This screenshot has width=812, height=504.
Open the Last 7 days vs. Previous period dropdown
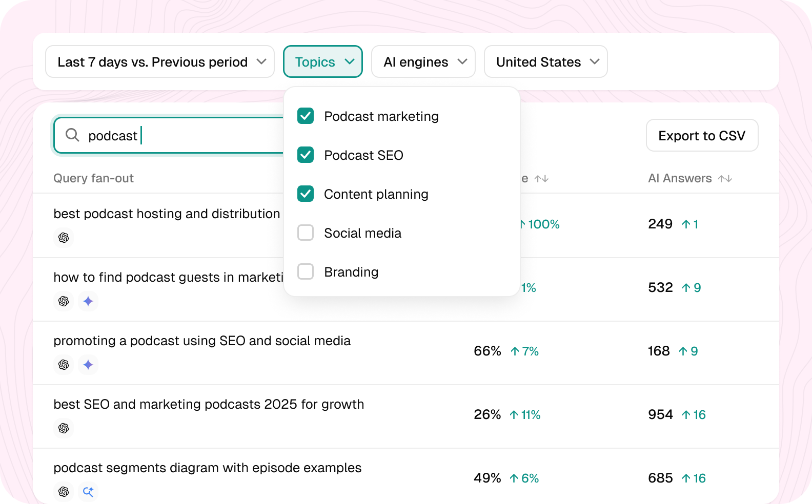(x=160, y=62)
